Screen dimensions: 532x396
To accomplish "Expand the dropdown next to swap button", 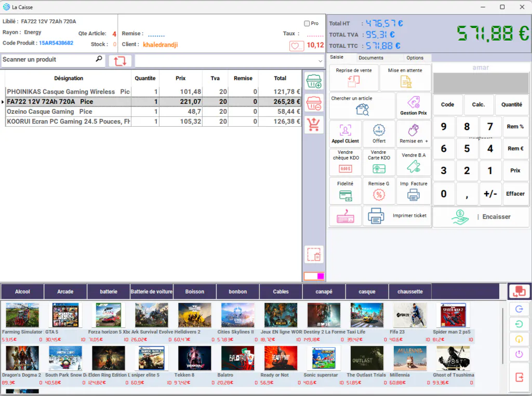I will pyautogui.click(x=320, y=61).
